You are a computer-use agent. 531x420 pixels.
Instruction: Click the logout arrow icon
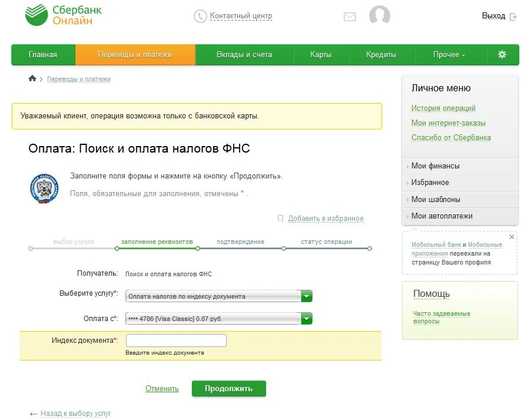coord(513,16)
